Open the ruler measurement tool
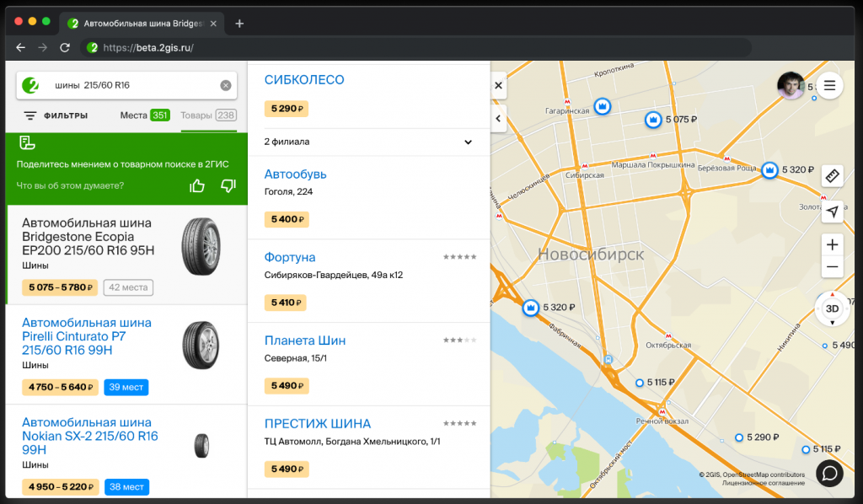 [x=832, y=175]
